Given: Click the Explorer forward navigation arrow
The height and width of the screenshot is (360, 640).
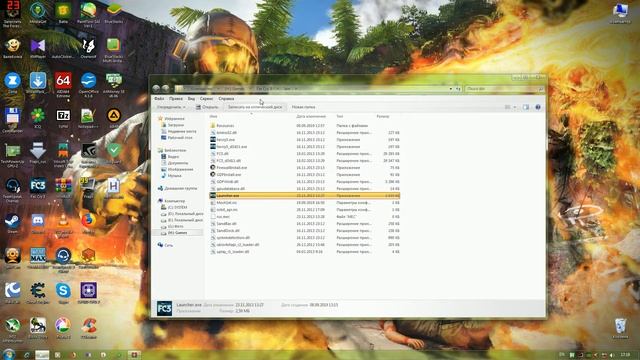Looking at the screenshot, I should coord(165,88).
